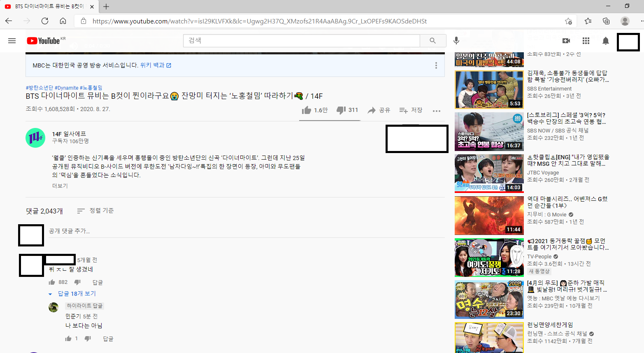This screenshot has width=644, height=353.
Task: Open the YouTube apps grid icon
Action: 586,41
